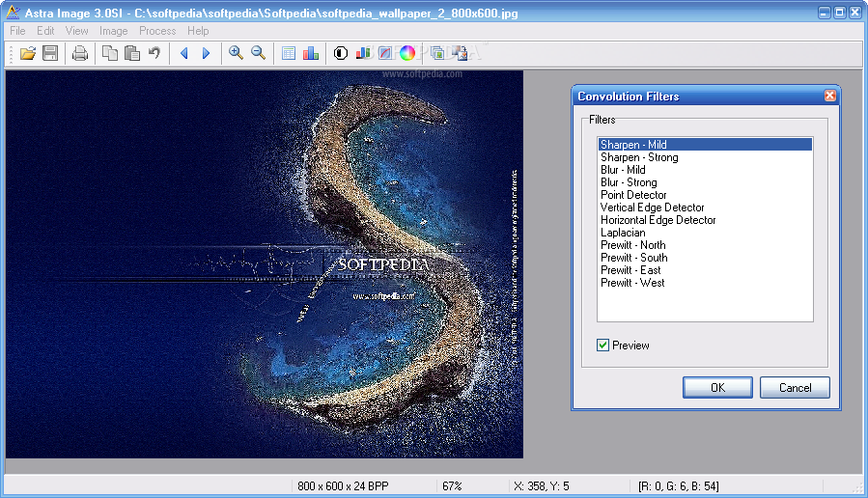Viewport: 868px width, 498px height.
Task: Go to previous image with left arrow
Action: [184, 53]
